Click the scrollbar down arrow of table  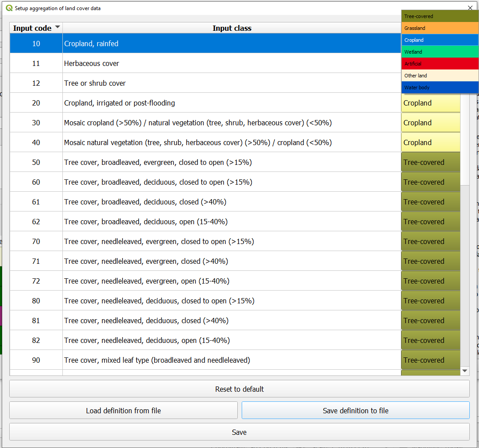click(465, 371)
